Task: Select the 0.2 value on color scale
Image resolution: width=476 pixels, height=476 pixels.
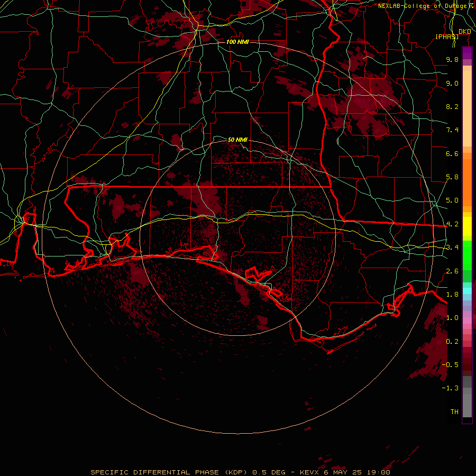Action: pyautogui.click(x=452, y=342)
